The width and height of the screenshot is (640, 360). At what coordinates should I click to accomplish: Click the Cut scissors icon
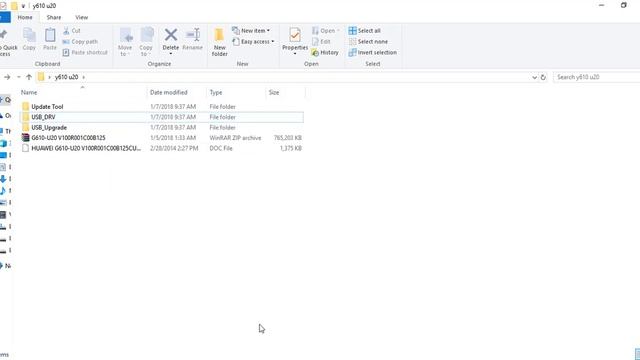tap(66, 31)
